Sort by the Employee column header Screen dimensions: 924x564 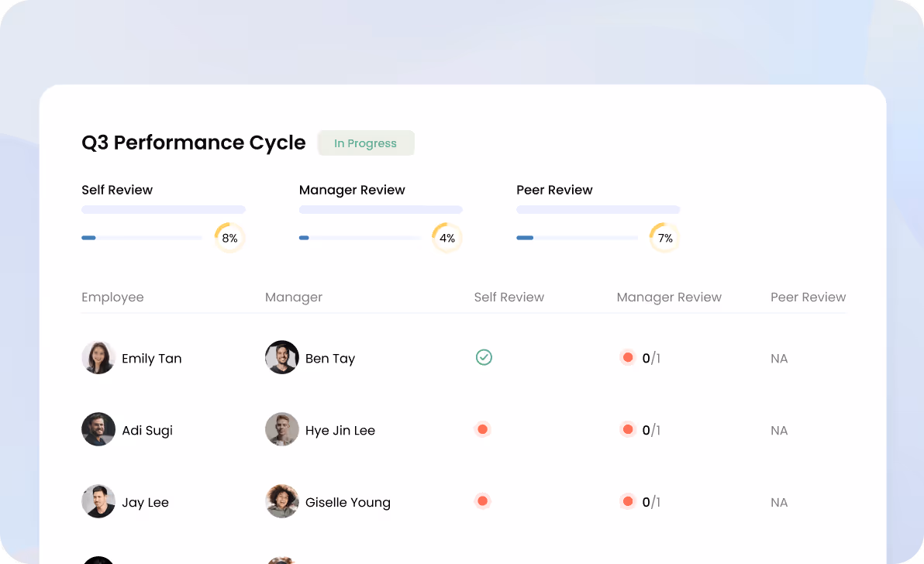pos(112,297)
